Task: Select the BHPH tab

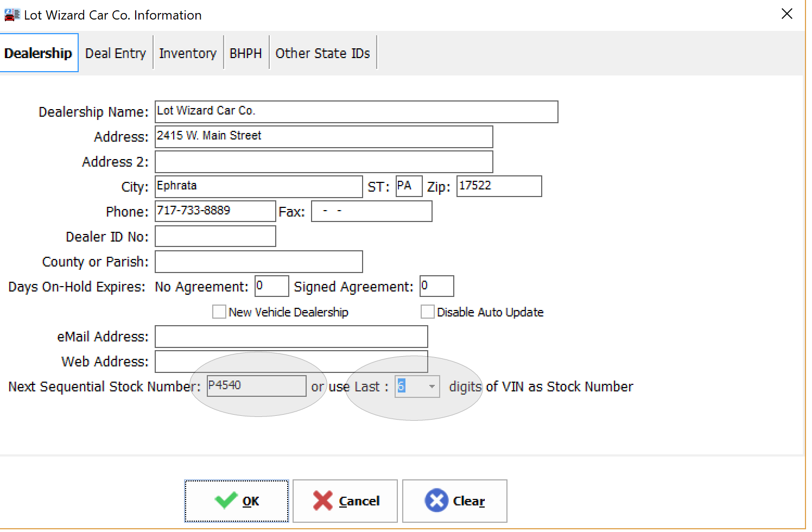Action: pyautogui.click(x=245, y=52)
